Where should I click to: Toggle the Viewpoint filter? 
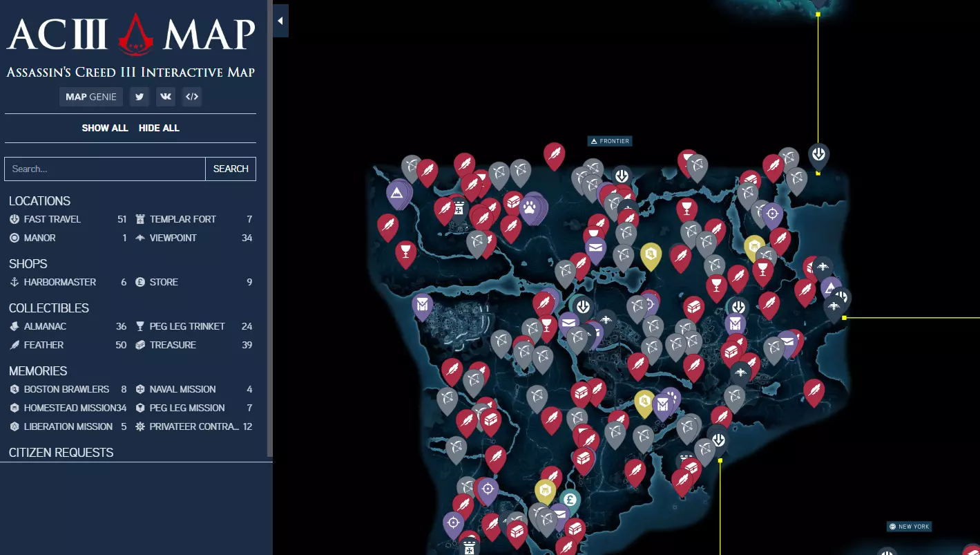tap(193, 238)
